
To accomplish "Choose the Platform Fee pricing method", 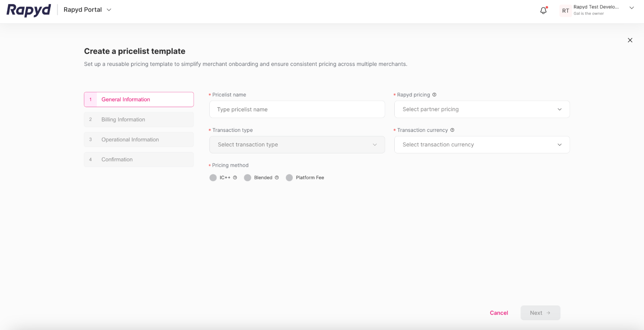I will point(289,177).
